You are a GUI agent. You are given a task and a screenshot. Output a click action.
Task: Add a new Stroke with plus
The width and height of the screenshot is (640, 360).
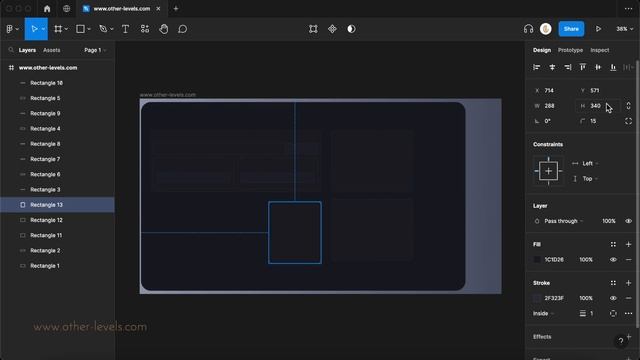coord(629,283)
